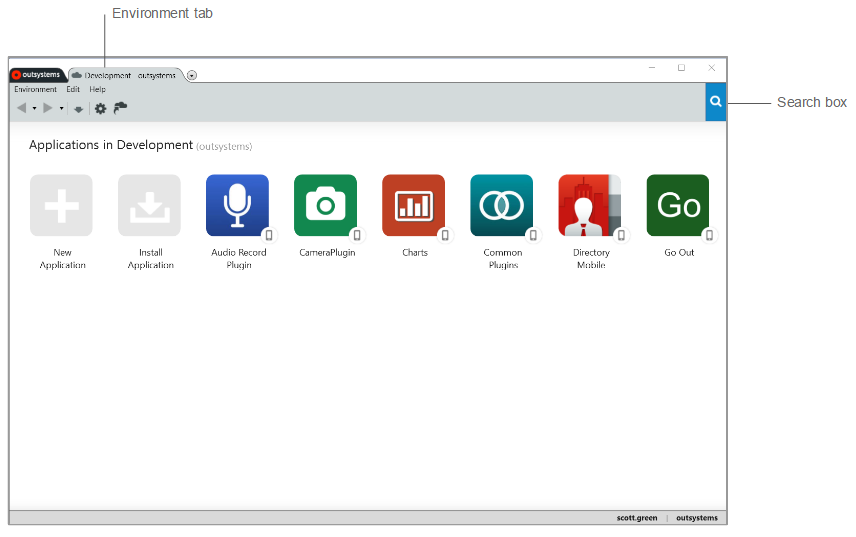Open the Edit menu

click(x=73, y=89)
